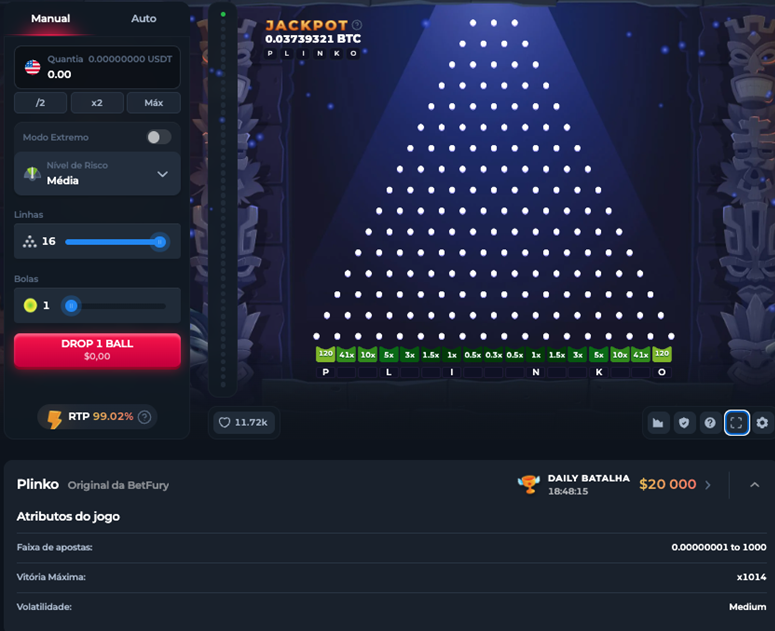
Task: Click the Linhas slider handle
Action: [x=160, y=242]
